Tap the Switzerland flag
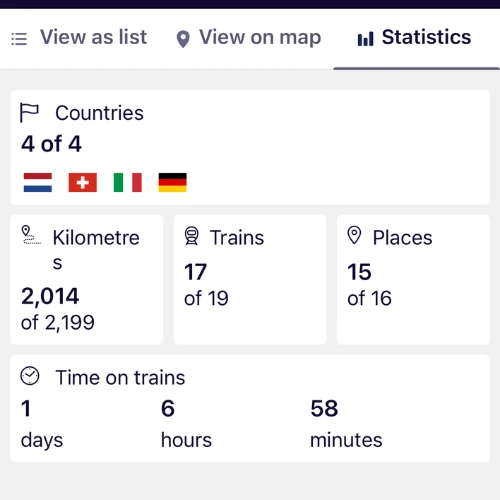This screenshot has width=500, height=500. click(83, 182)
